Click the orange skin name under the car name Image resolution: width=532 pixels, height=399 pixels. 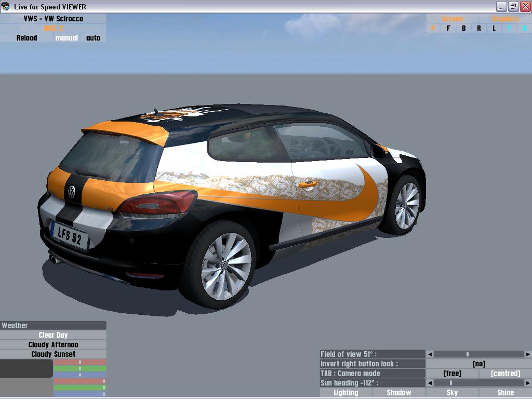pyautogui.click(x=54, y=28)
